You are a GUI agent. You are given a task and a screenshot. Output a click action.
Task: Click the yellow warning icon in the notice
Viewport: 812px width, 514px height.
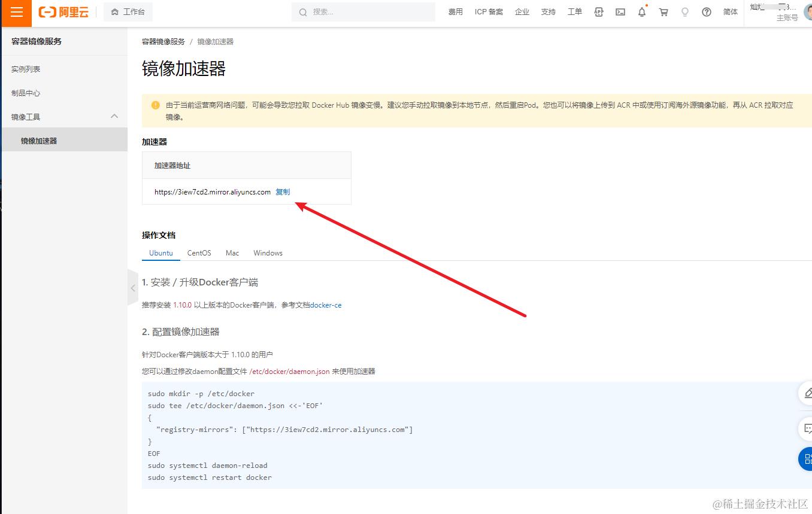tap(156, 105)
